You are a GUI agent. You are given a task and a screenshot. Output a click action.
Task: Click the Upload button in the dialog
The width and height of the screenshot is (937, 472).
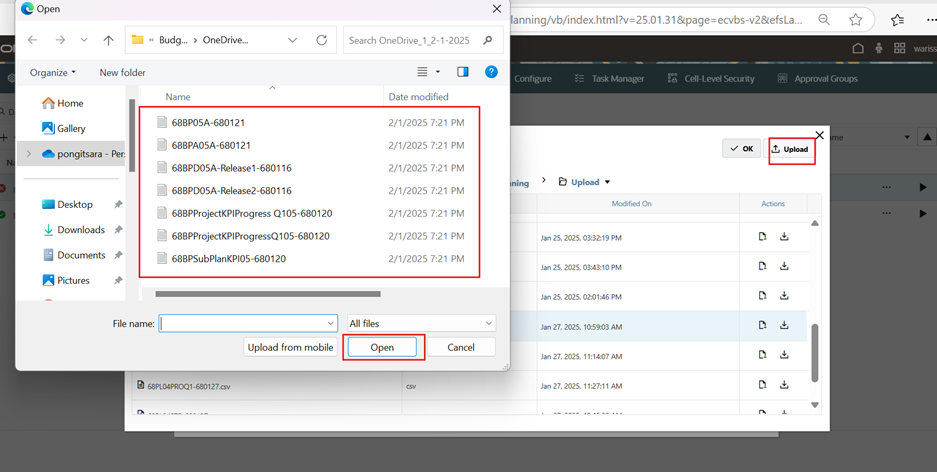(790, 149)
